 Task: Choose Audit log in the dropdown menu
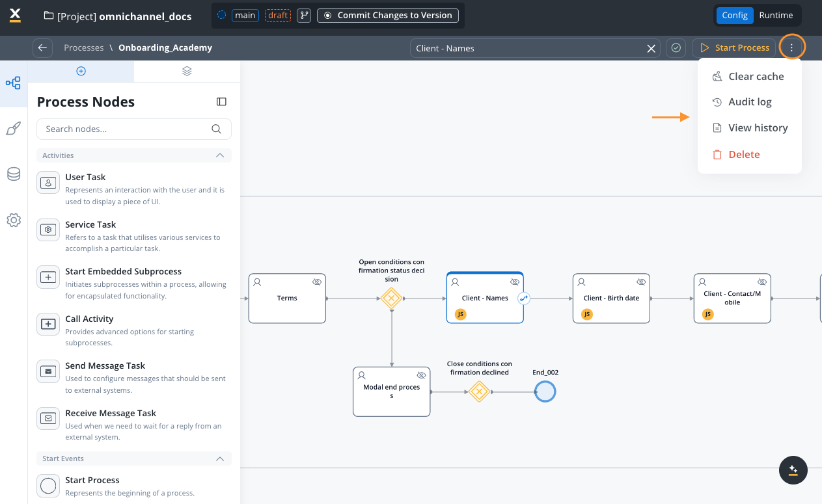(750, 102)
